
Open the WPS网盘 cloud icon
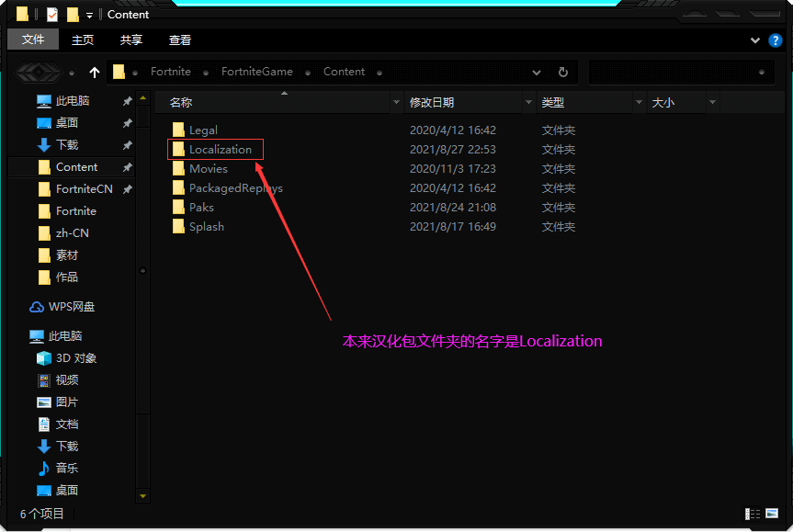coord(37,307)
